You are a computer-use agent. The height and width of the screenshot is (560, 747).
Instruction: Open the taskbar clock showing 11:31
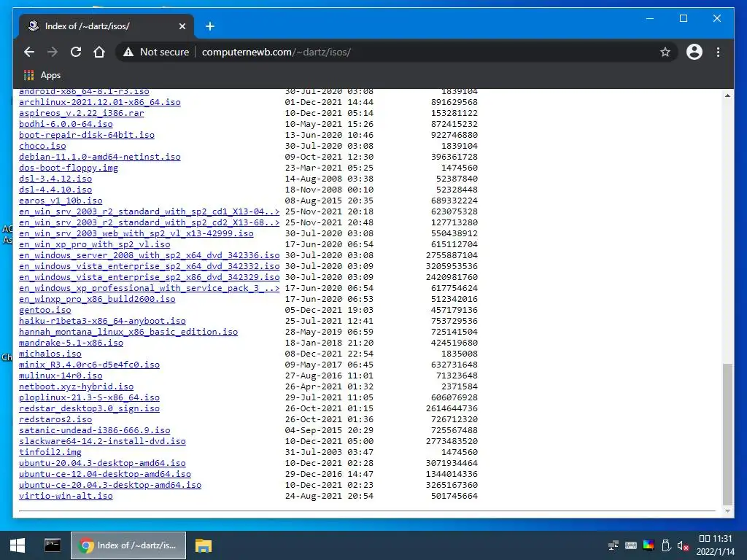click(715, 545)
